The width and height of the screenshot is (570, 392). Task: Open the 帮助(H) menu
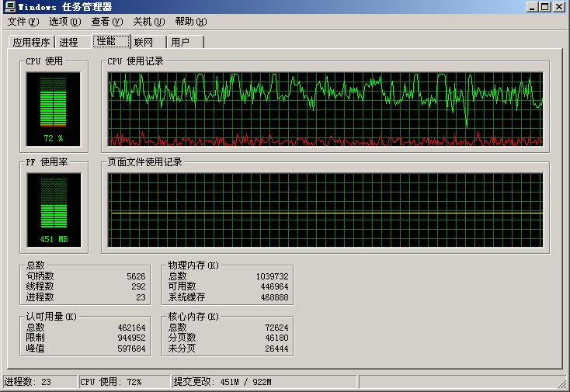pos(191,22)
